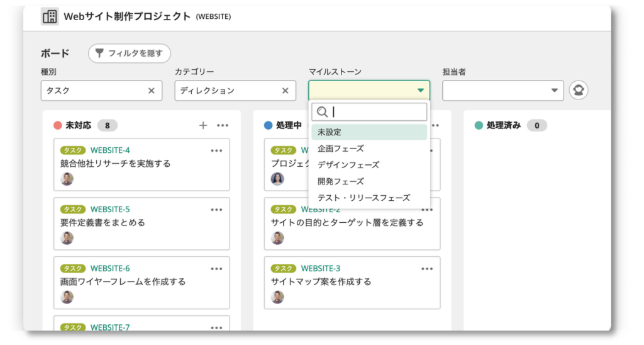Click the assignee avatar on WEBSITE-4 card
644x345 pixels.
click(67, 179)
